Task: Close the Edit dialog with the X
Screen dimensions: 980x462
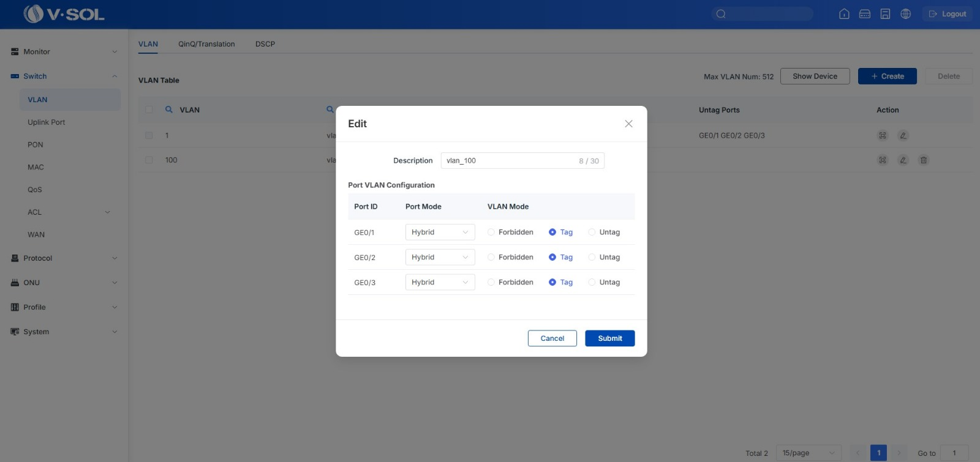Action: click(628, 124)
